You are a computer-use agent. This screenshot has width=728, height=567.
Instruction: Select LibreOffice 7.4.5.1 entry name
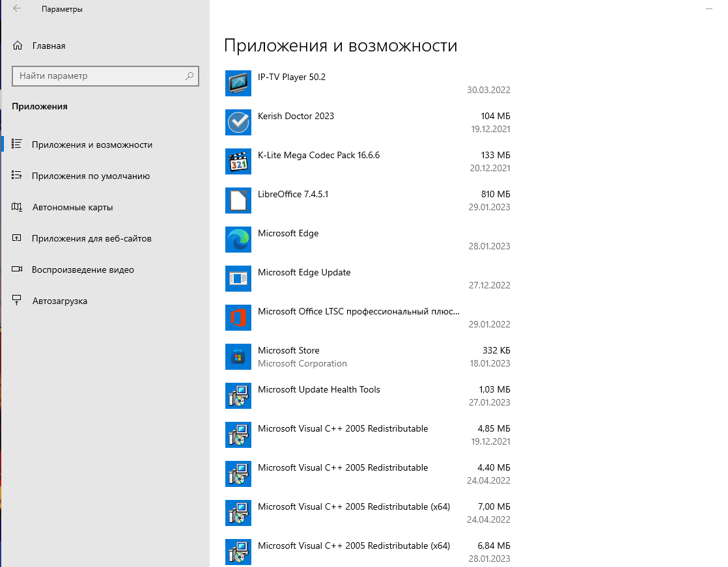coord(293,194)
